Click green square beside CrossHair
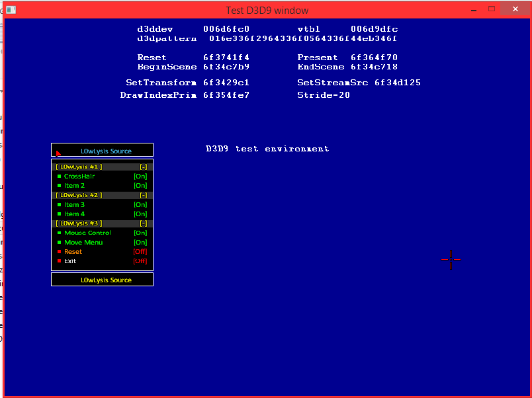Viewport: 532px width, 398px height. tap(59, 177)
